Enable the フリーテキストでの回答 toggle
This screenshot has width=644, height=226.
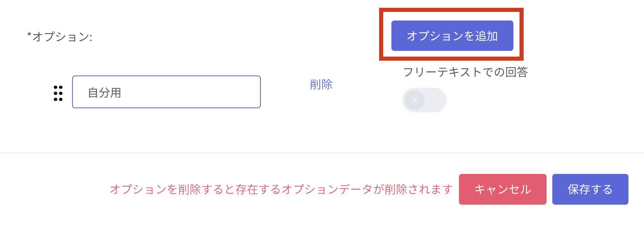(x=424, y=100)
